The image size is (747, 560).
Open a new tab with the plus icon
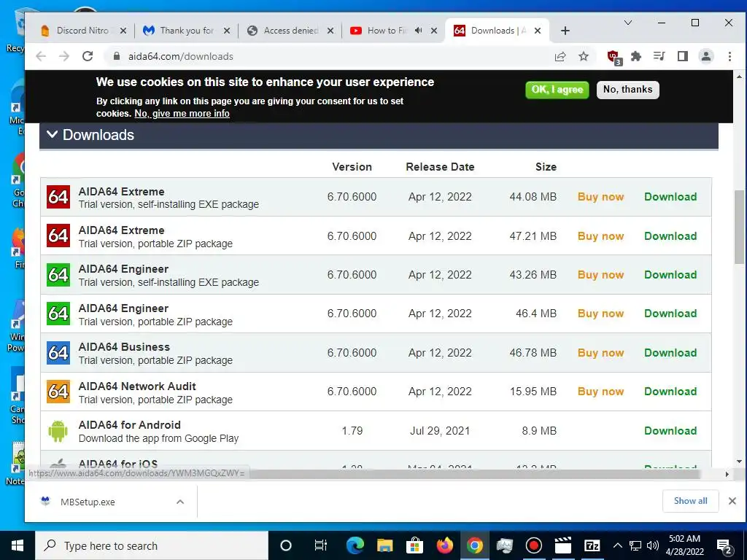coord(565,31)
